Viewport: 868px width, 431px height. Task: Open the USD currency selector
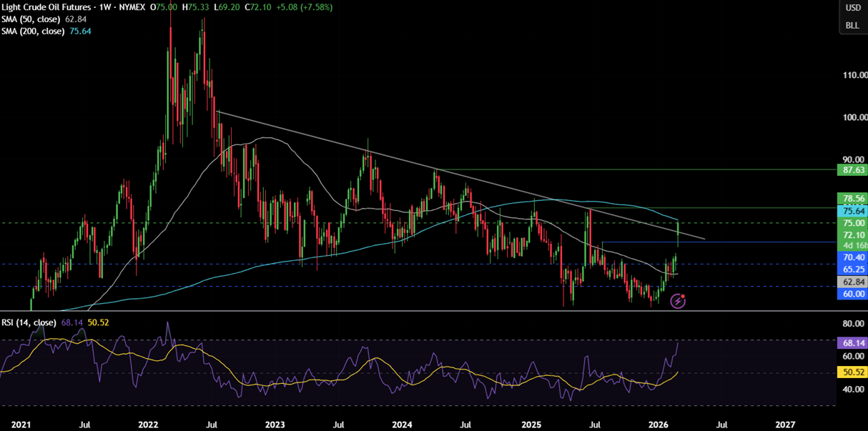852,8
